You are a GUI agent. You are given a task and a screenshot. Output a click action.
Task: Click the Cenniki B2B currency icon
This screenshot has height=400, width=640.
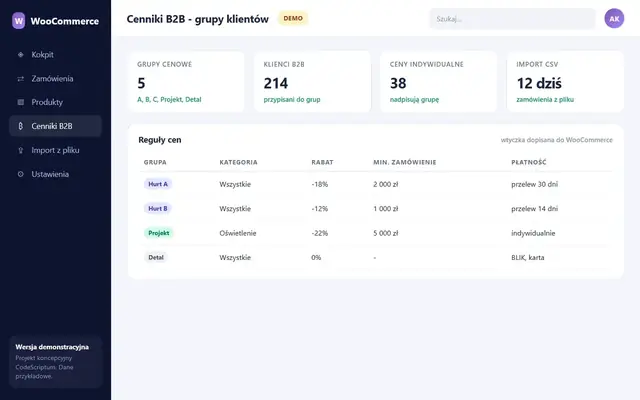(x=20, y=126)
